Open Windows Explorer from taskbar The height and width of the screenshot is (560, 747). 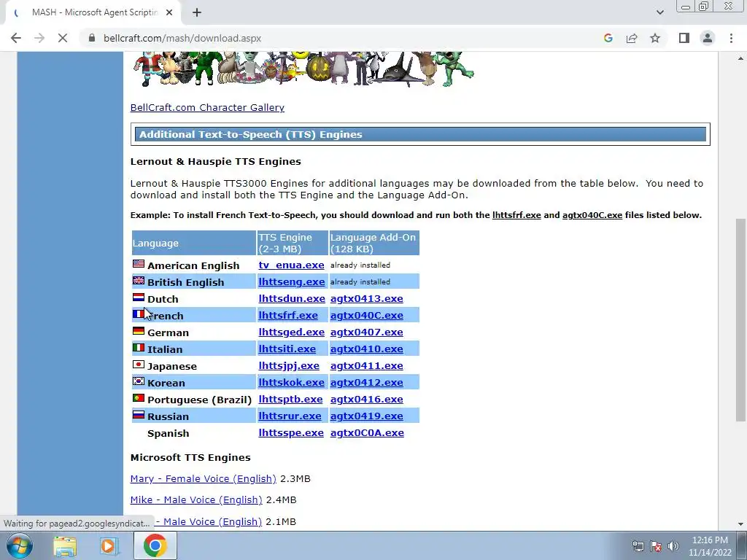tap(65, 545)
